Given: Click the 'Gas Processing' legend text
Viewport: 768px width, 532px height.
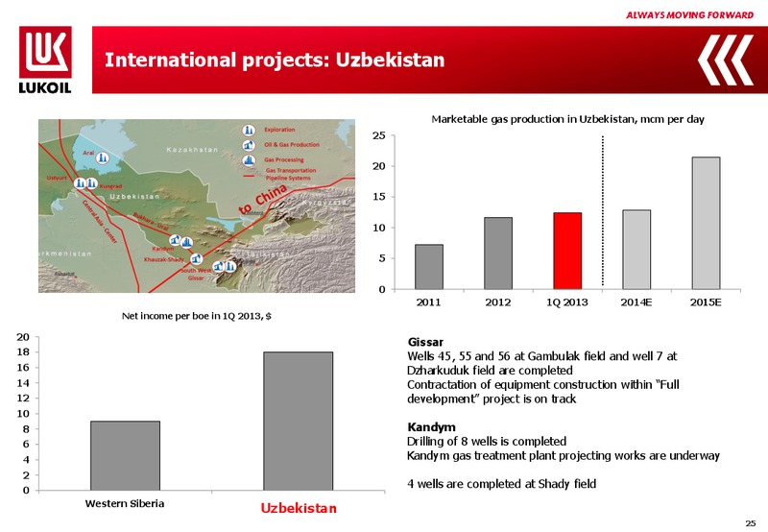Looking at the screenshot, I should [x=284, y=159].
